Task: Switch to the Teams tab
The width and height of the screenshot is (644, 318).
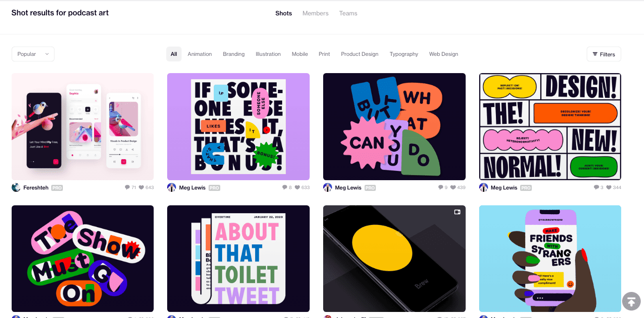Action: pyautogui.click(x=348, y=14)
